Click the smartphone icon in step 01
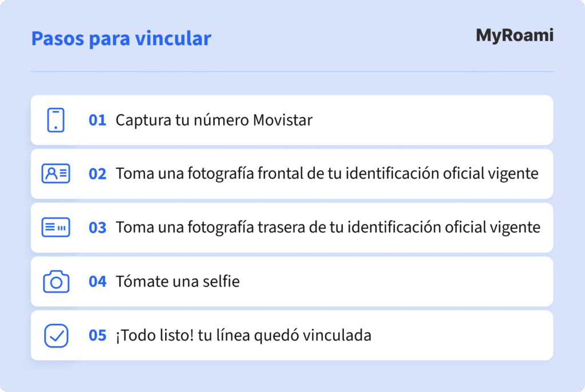 pyautogui.click(x=55, y=120)
